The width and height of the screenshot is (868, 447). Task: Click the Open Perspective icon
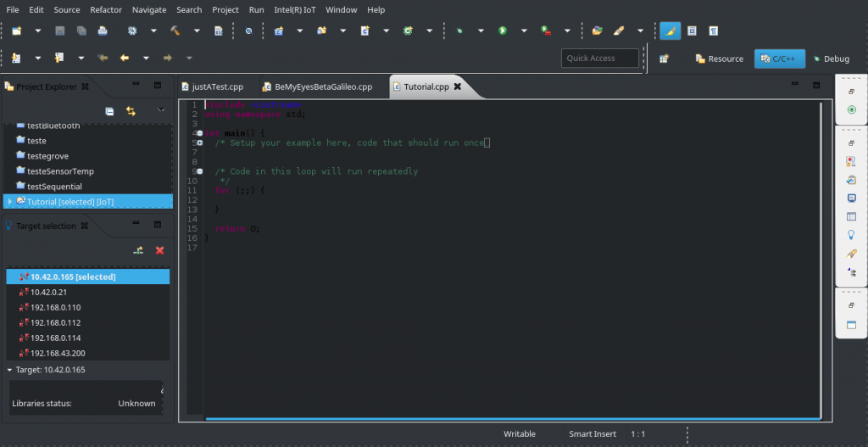click(665, 59)
